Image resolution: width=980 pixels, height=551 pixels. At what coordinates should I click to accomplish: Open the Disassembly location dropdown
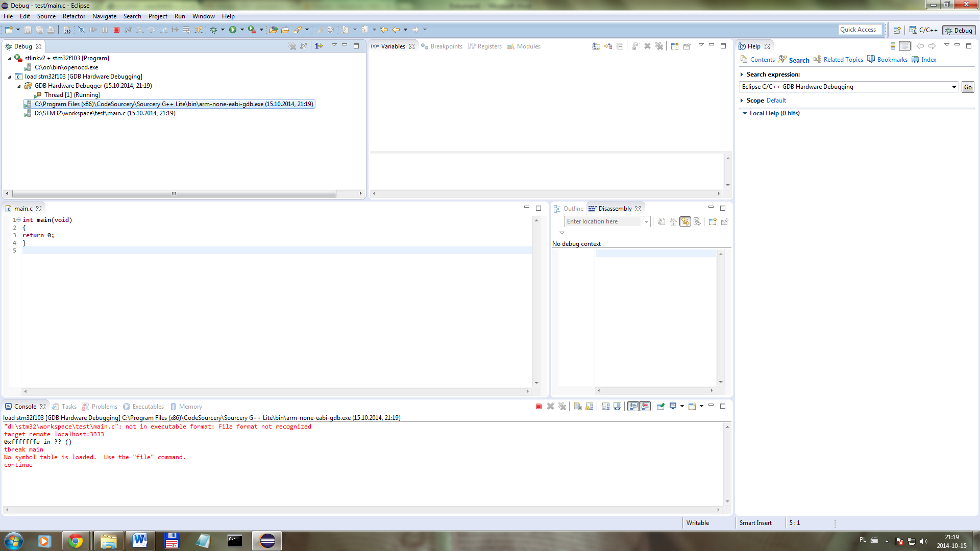(x=646, y=221)
